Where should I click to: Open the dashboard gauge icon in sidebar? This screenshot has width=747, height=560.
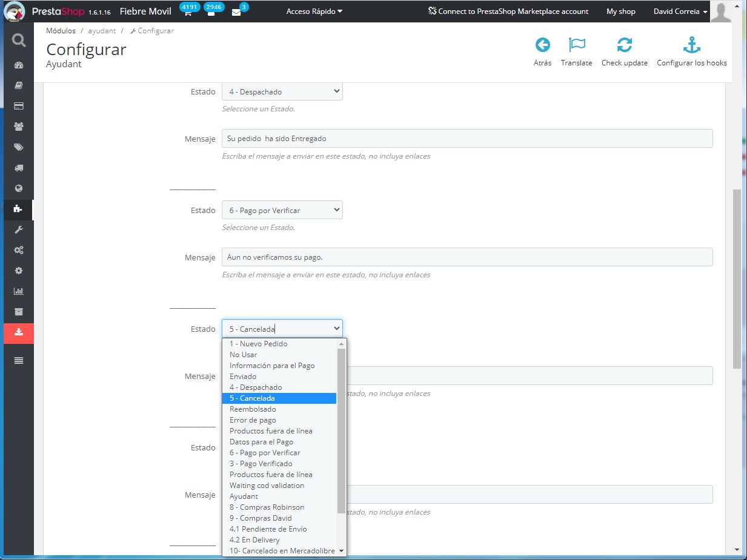pyautogui.click(x=18, y=65)
